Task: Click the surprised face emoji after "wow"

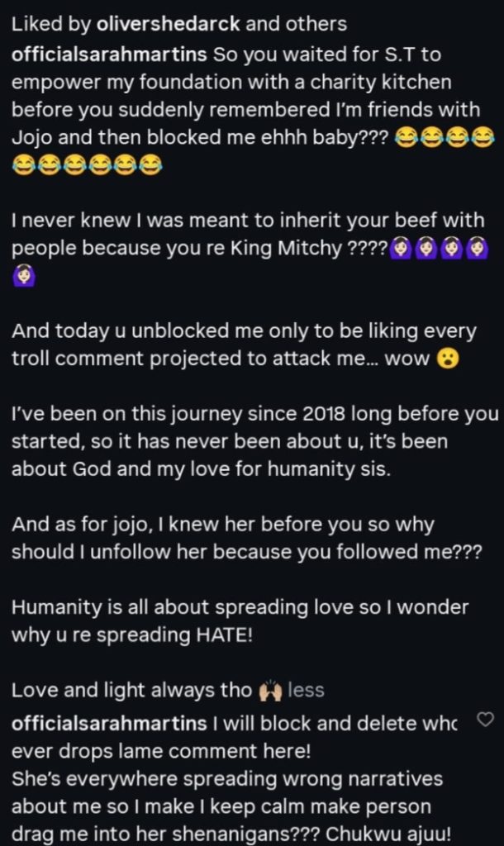Action: pyautogui.click(x=447, y=361)
